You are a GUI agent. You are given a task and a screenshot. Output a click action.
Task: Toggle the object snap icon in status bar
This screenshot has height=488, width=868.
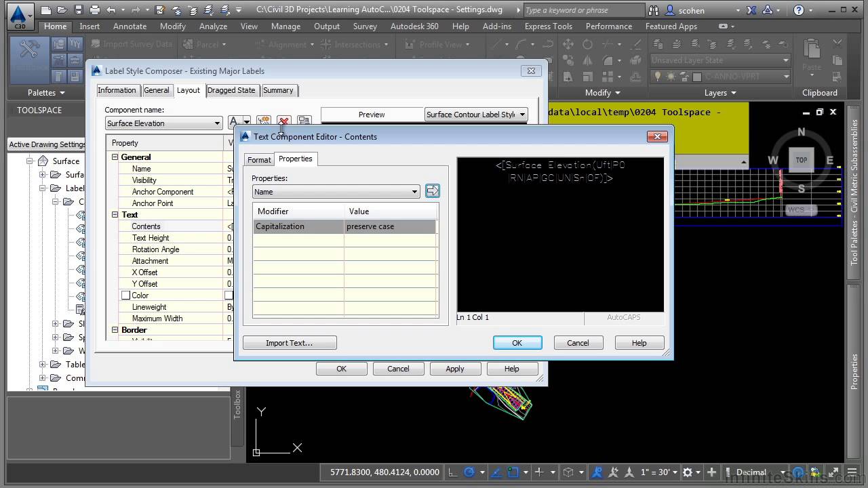[513, 472]
